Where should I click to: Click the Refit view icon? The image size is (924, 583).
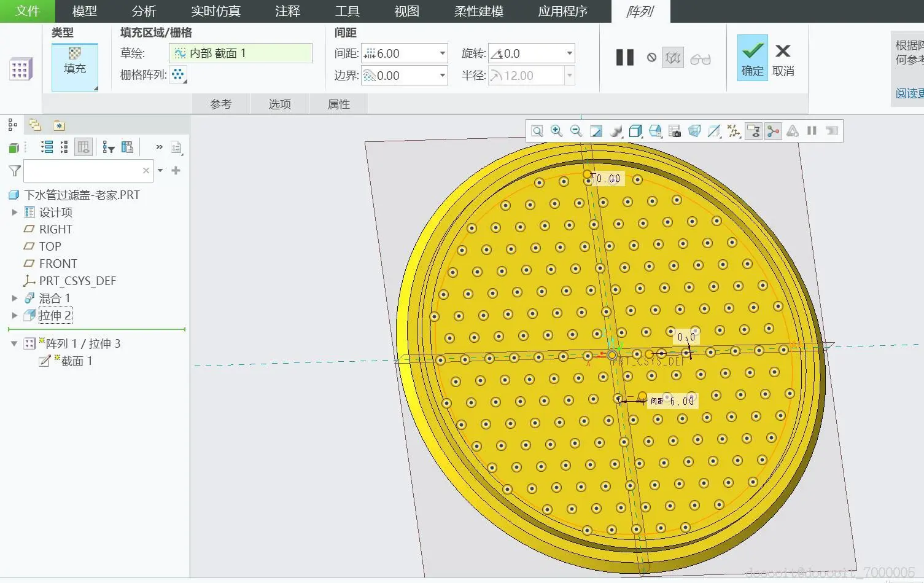[x=537, y=131]
